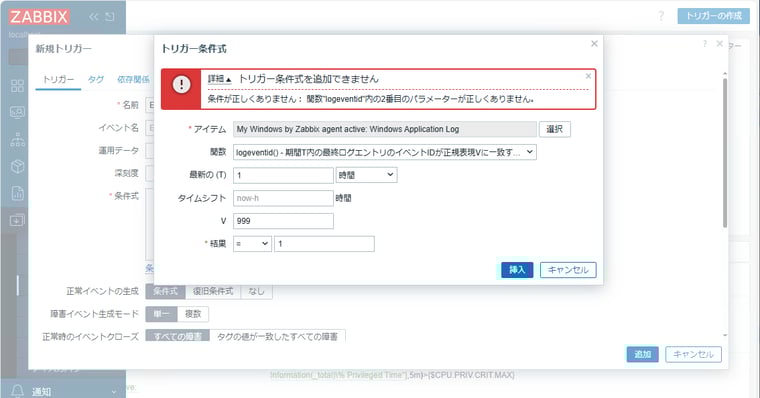The width and height of the screenshot is (760, 398).
Task: Select 復旧条件式 for 正常イベントの生成
Action: click(x=213, y=291)
